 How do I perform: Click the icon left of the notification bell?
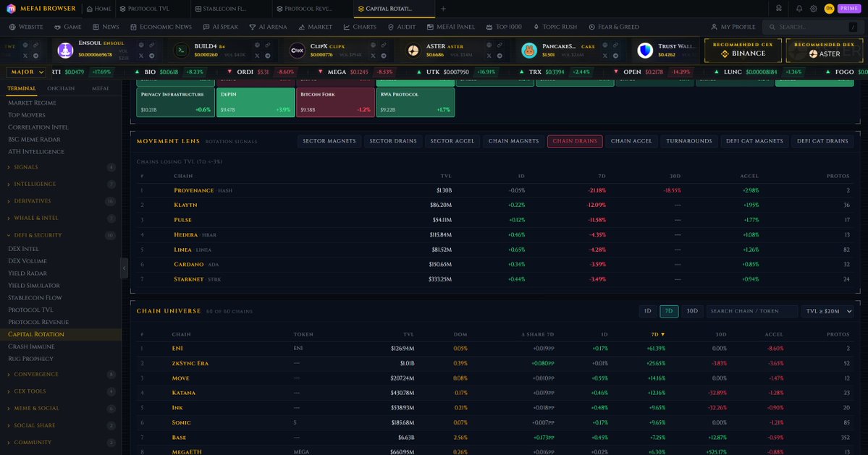[x=779, y=8]
